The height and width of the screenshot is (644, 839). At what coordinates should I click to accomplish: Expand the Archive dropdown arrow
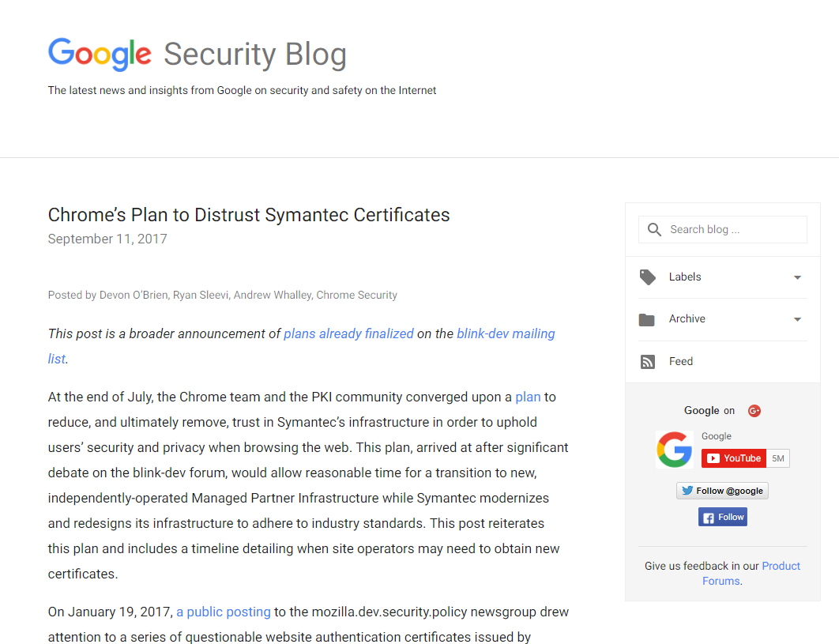tap(797, 319)
